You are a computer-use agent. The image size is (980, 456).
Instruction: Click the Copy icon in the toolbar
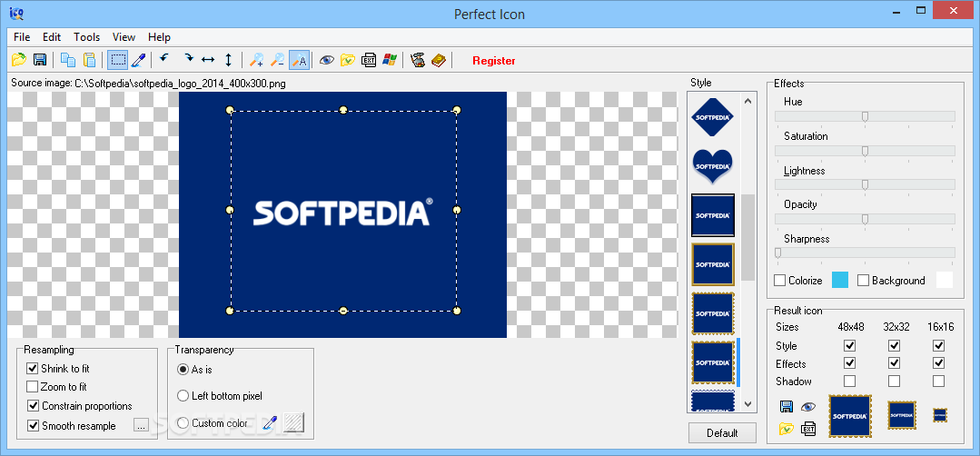pyautogui.click(x=67, y=60)
